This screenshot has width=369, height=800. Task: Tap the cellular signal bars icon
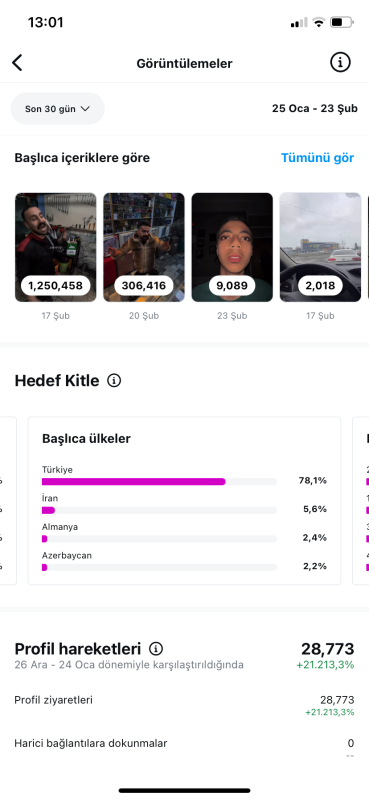click(299, 22)
